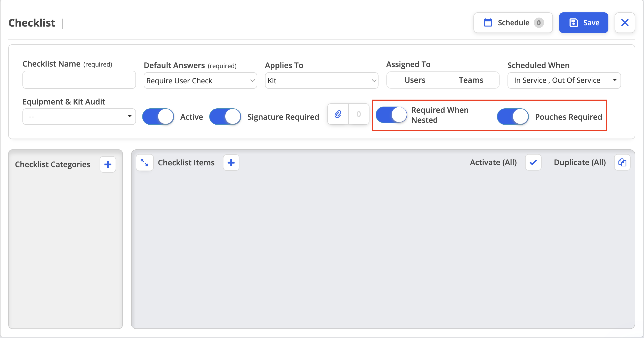Save the checklist
This screenshot has height=338, width=644.
[584, 23]
